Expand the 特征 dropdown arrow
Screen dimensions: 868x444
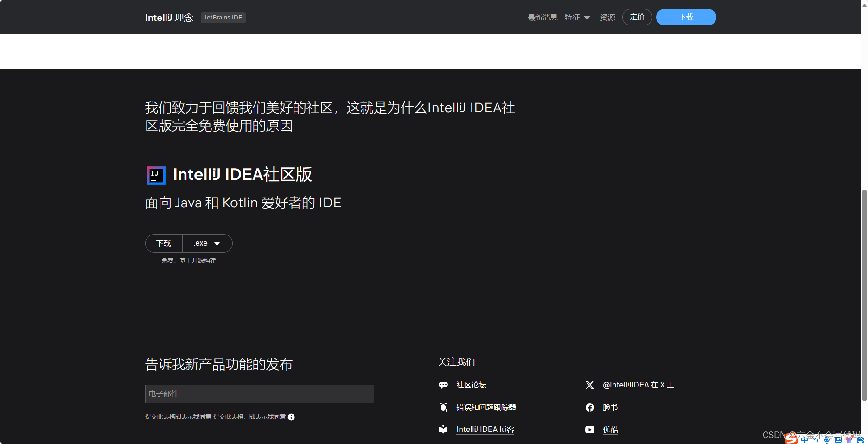pos(587,18)
